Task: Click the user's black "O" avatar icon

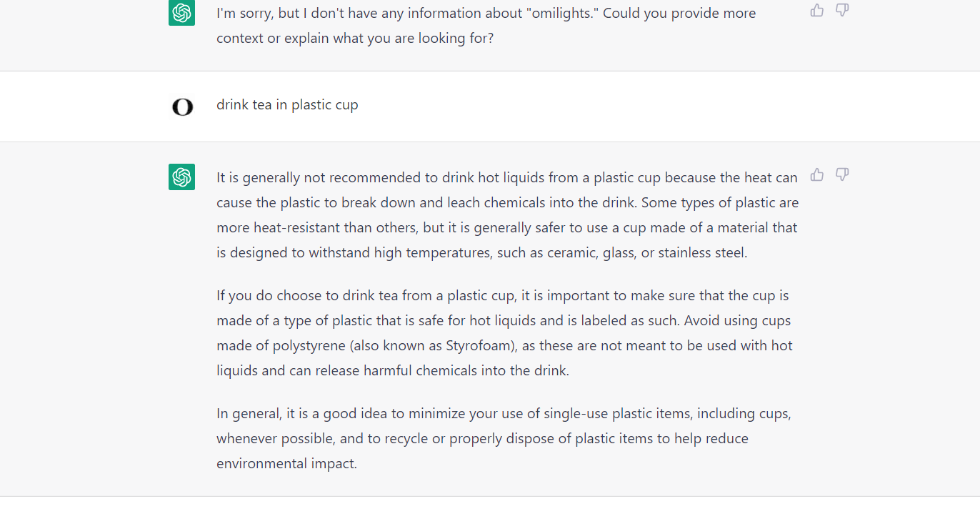Action: coord(182,107)
